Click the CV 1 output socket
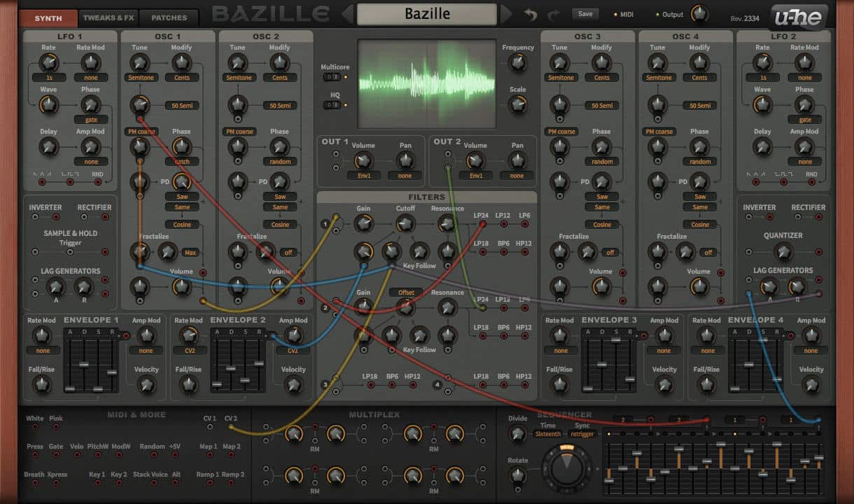Screen dimensions: 854x504 (209, 427)
